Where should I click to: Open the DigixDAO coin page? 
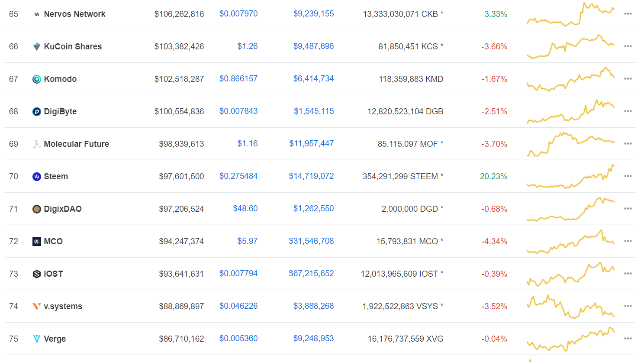63,209
